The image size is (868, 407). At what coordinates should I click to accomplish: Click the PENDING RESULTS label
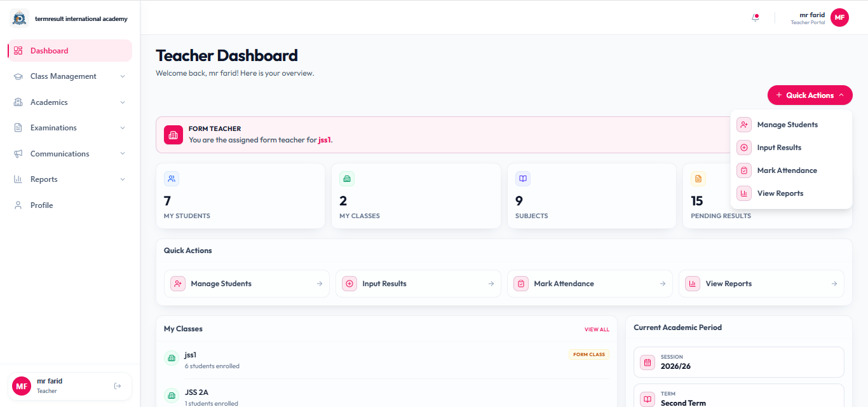click(x=721, y=216)
